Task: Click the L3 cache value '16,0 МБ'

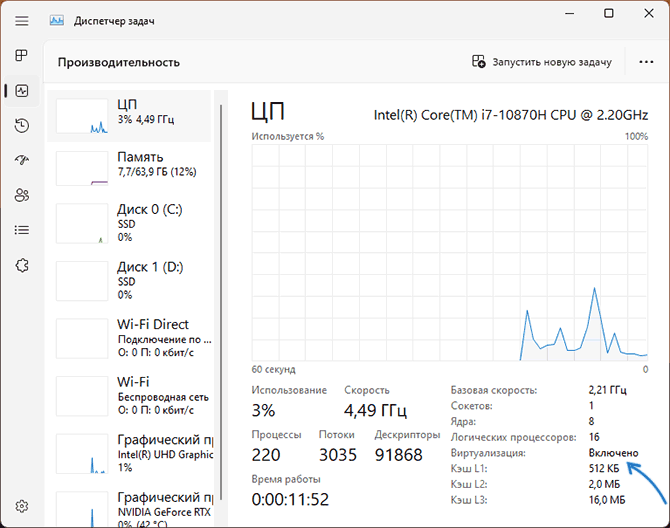Action: coord(607,500)
